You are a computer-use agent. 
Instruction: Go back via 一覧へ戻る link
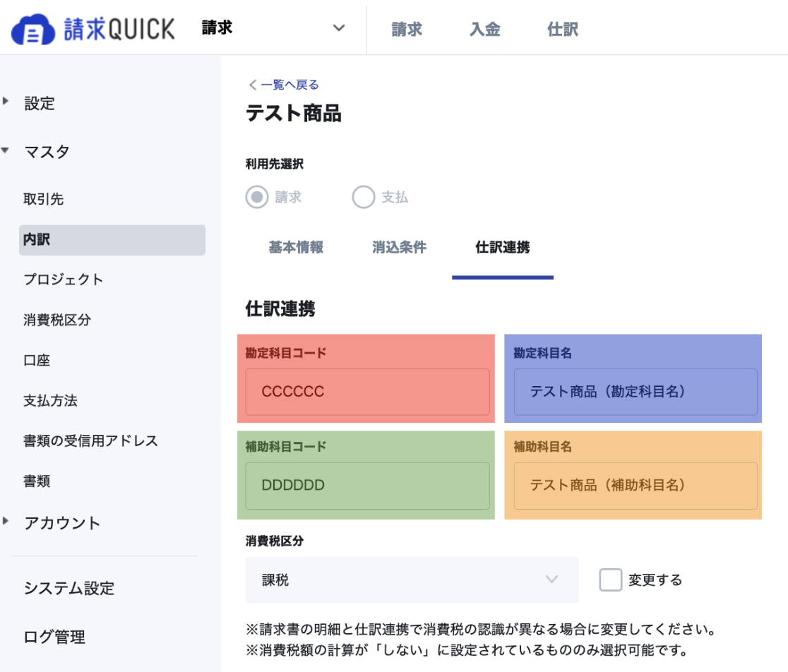[284, 85]
